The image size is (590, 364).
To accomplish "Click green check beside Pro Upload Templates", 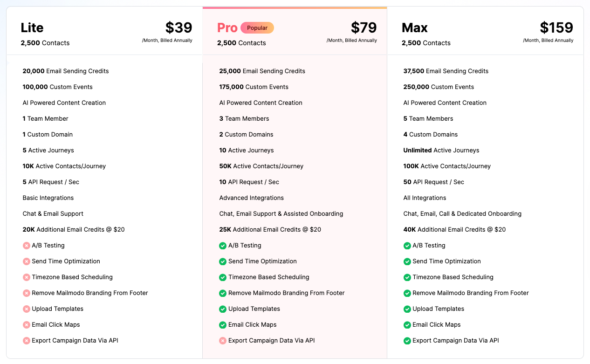I will coord(223,309).
